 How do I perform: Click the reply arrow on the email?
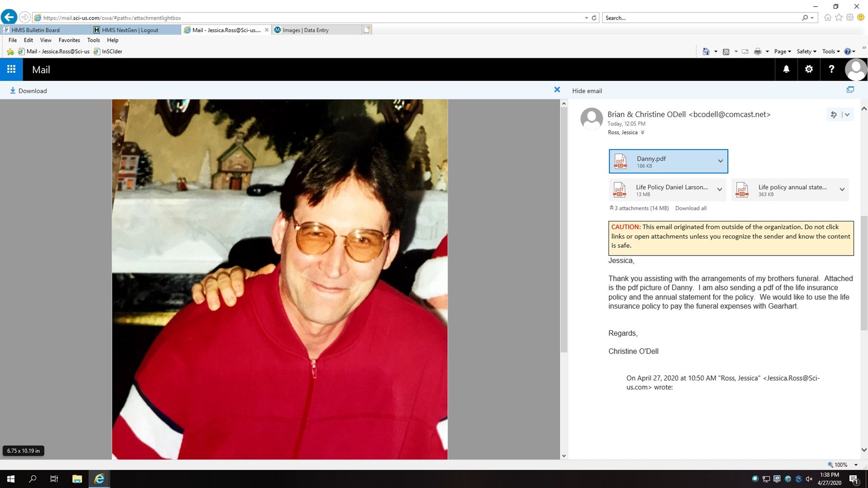[x=833, y=114]
